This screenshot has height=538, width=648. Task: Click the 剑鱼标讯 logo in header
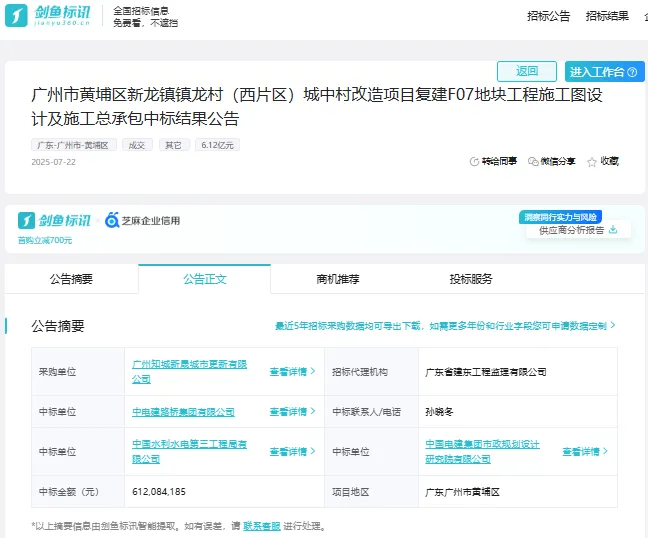click(x=46, y=17)
